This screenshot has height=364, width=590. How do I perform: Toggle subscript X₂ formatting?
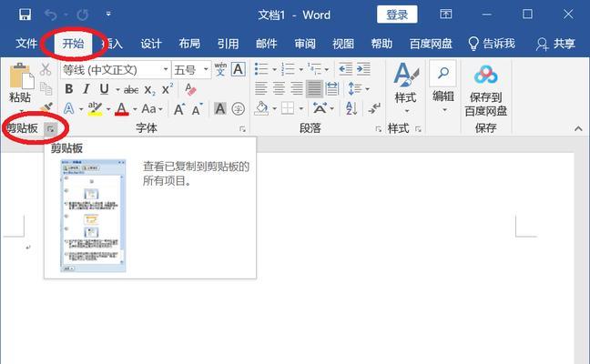(x=149, y=90)
